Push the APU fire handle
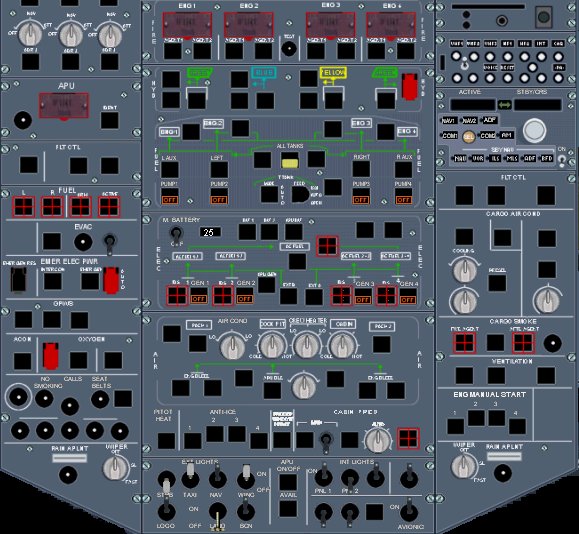The height and width of the screenshot is (534, 579). click(64, 106)
